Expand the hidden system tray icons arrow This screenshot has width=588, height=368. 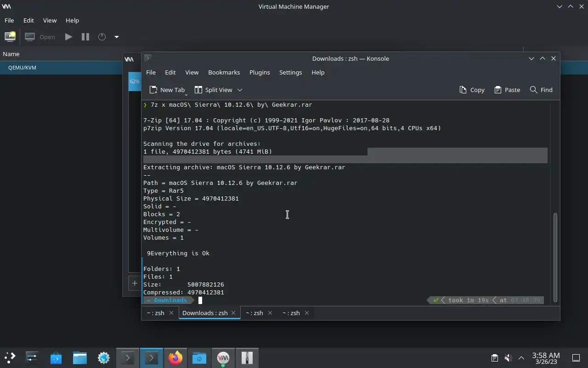pos(521,358)
